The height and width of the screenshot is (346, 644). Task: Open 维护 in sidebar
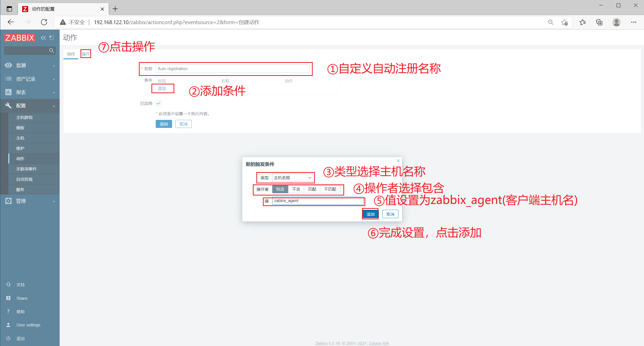click(34, 148)
